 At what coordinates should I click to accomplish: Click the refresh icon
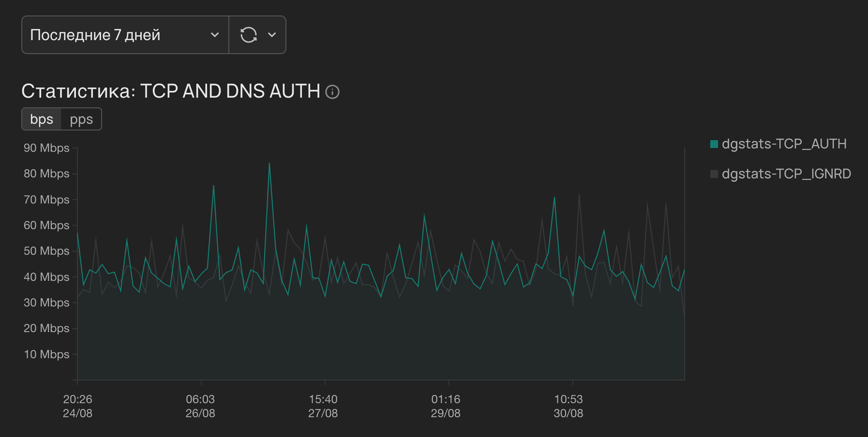click(x=249, y=35)
